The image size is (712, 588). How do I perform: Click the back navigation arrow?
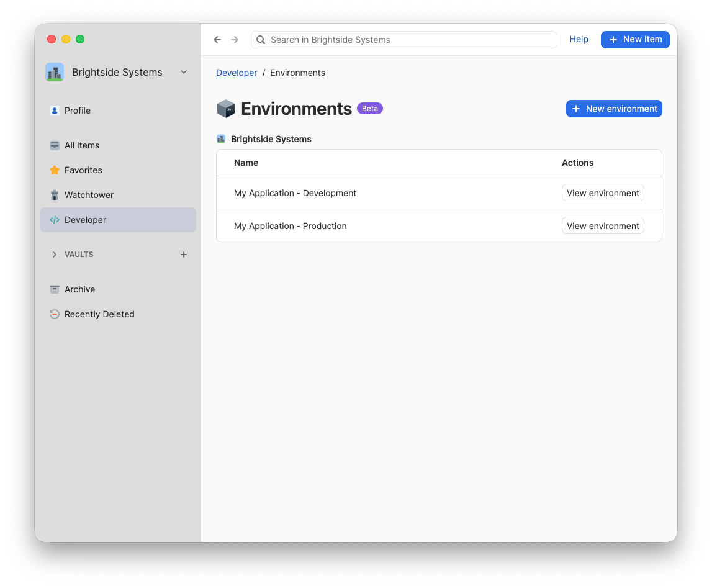click(x=217, y=39)
